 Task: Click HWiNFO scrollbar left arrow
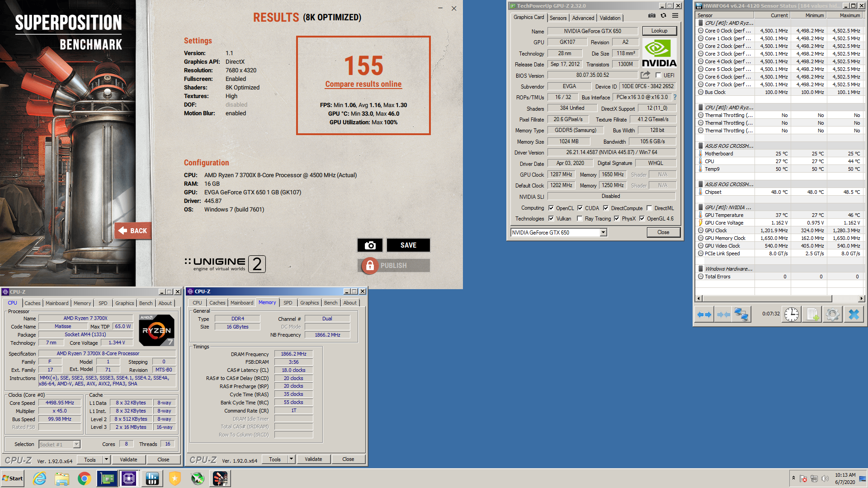(699, 299)
